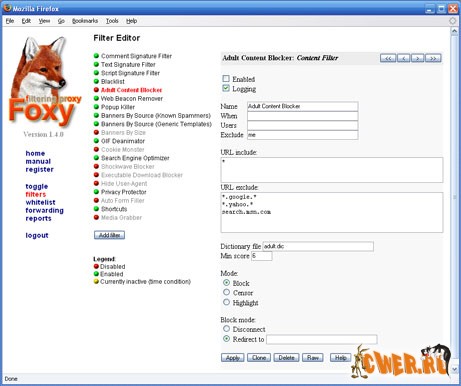Click red dot beside Executable Download Blocker
Image resolution: width=461 pixels, height=386 pixels.
coord(96,175)
